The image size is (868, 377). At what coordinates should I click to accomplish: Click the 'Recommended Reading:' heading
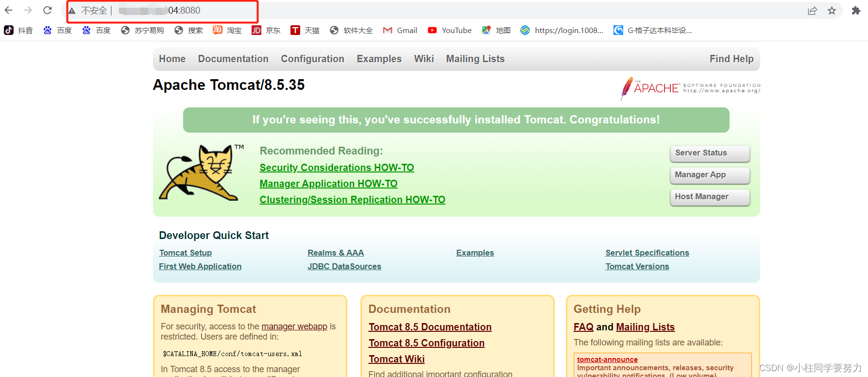point(321,151)
